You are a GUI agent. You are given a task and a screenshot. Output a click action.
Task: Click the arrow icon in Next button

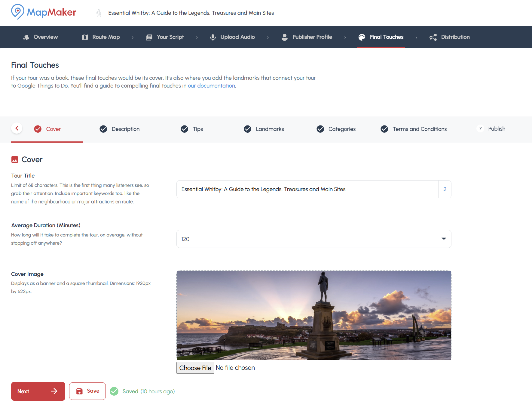point(54,391)
